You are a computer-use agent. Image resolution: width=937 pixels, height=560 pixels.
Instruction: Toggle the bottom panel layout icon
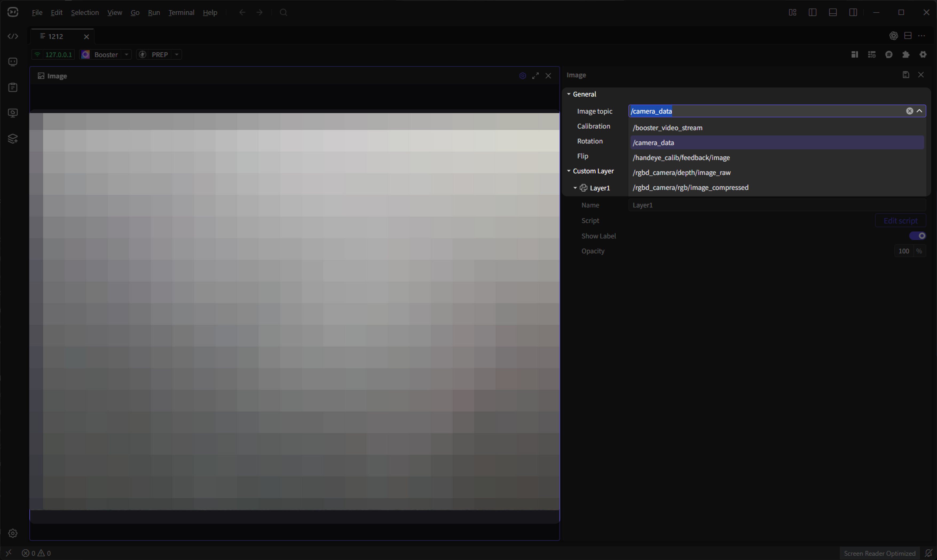point(832,13)
